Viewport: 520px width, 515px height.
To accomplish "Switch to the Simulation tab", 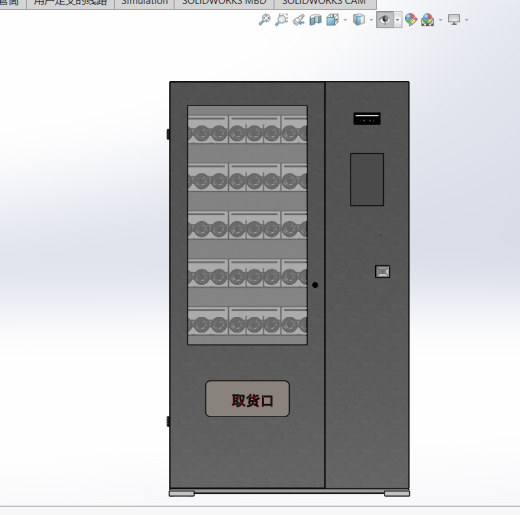I will click(x=145, y=3).
